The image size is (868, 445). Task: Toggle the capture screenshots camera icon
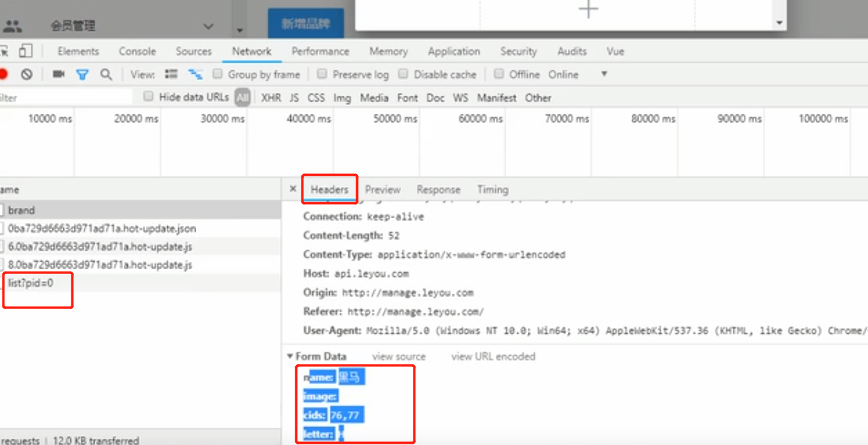tap(58, 74)
